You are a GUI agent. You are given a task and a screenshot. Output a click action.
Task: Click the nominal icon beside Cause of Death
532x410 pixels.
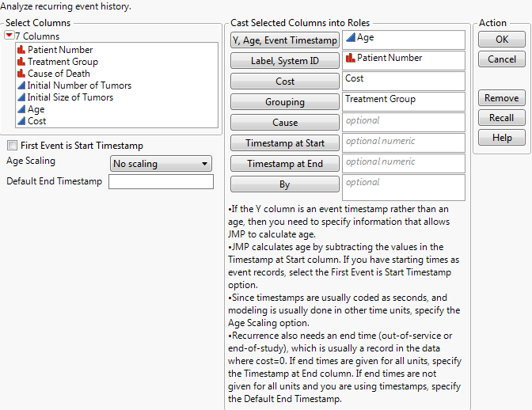tap(21, 74)
